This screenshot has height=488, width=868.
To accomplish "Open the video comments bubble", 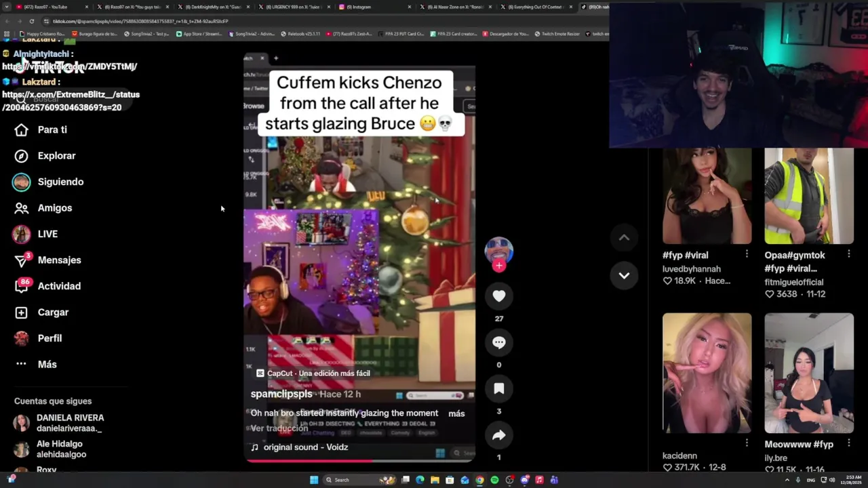I will click(x=499, y=342).
